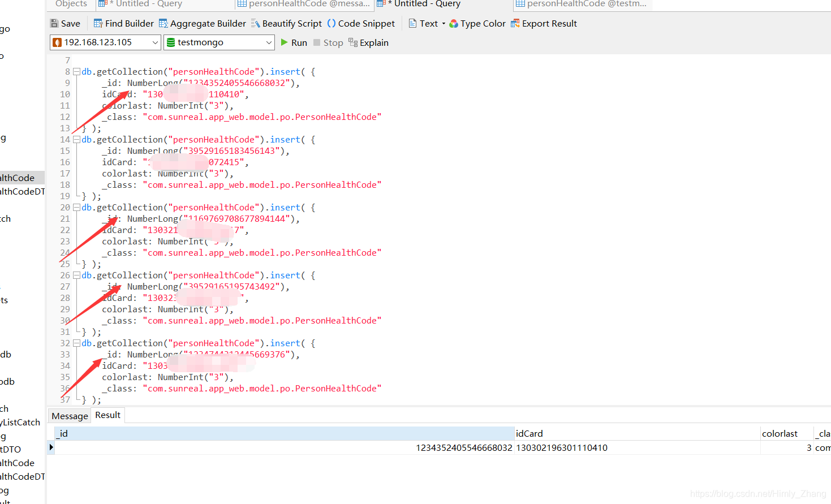
Task: Click the Type Color palette icon
Action: [x=454, y=23]
